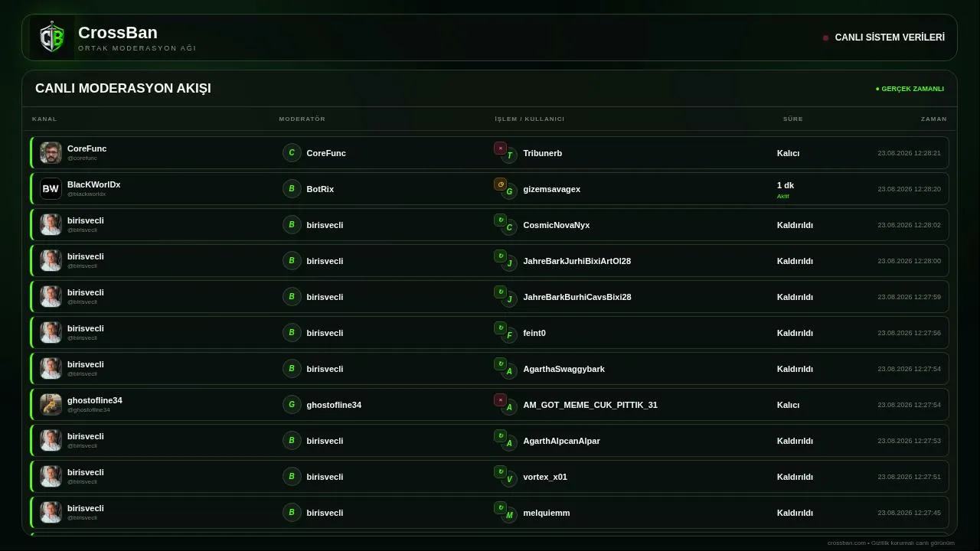Image resolution: width=980 pixels, height=551 pixels.
Task: Open the CoreFunc channel avatar
Action: point(51,152)
